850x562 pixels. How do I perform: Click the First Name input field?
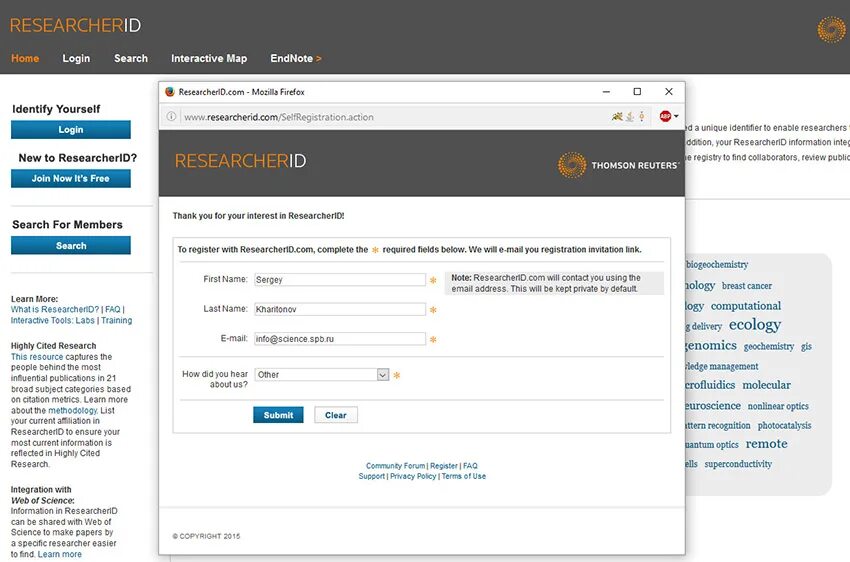click(x=340, y=280)
